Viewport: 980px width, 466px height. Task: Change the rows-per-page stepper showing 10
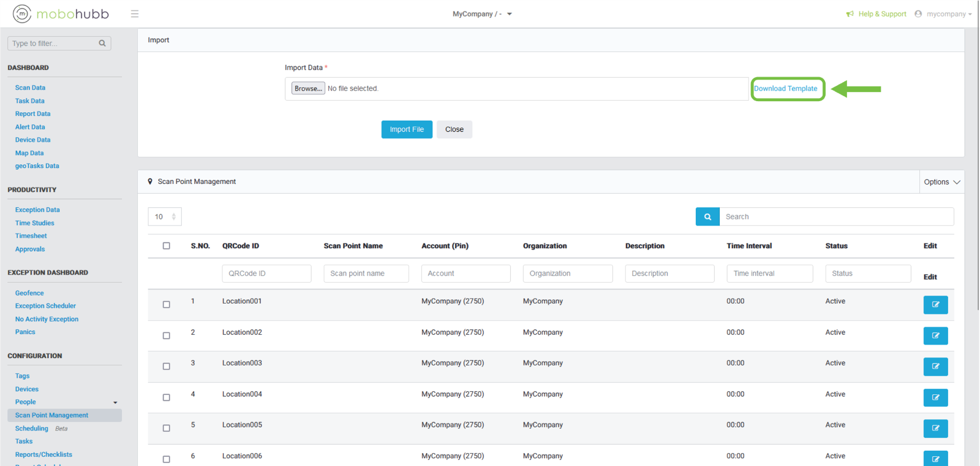coord(165,216)
